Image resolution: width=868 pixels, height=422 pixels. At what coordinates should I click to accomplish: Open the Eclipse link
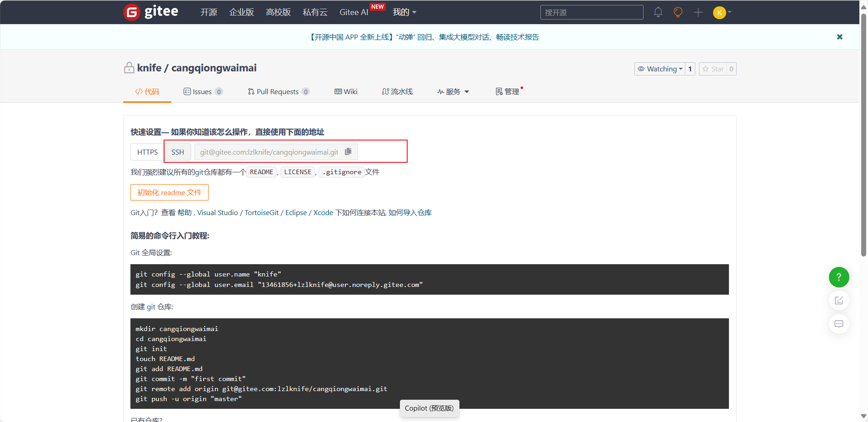click(x=296, y=212)
